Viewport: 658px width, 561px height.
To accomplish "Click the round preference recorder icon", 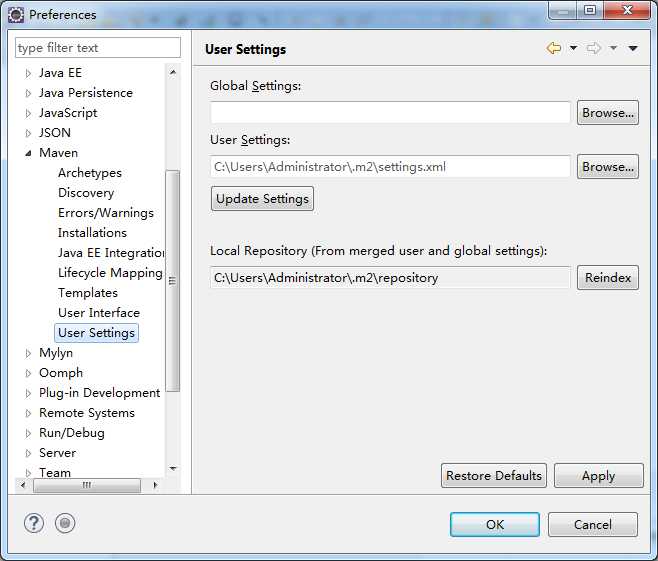I will pyautogui.click(x=65, y=523).
